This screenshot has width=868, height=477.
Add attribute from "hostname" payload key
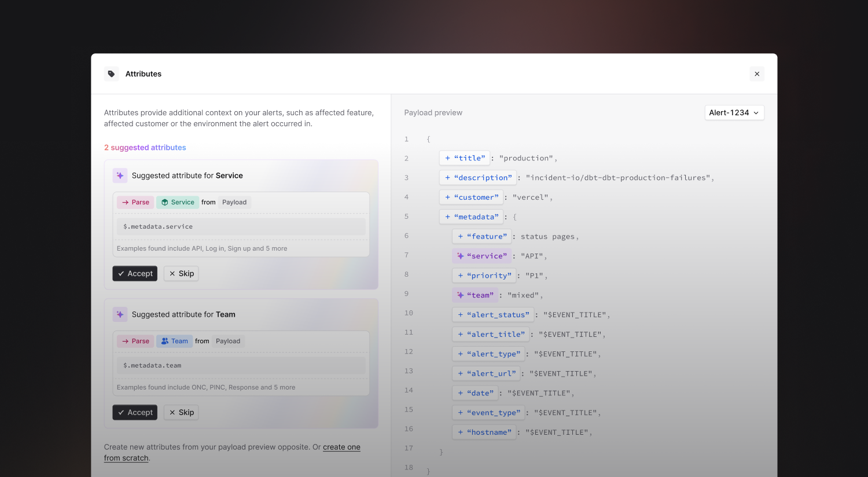[484, 432]
